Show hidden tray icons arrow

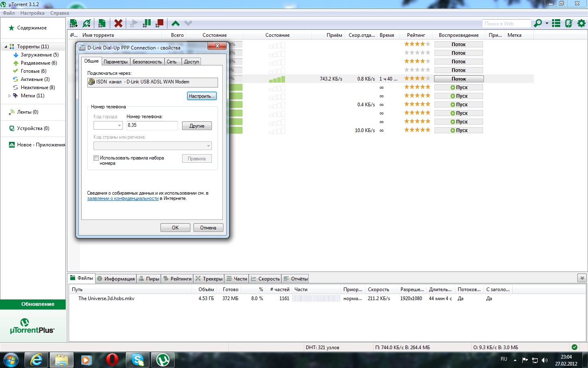click(x=515, y=360)
